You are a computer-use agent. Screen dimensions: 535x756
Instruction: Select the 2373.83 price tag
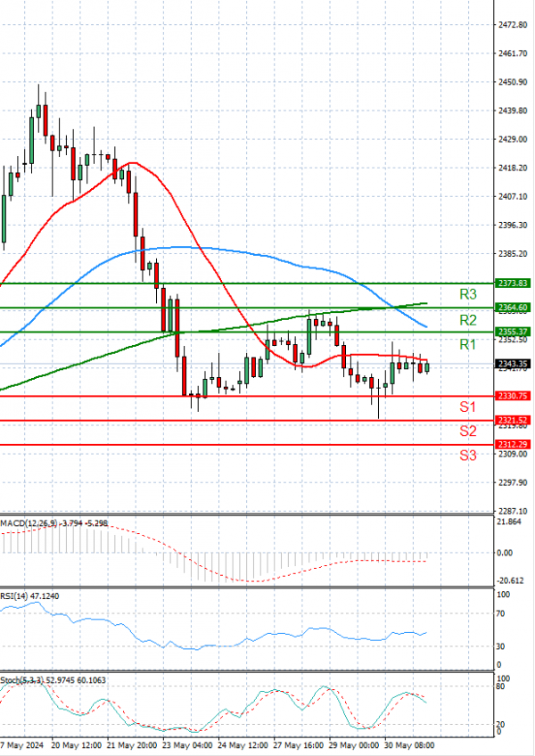click(x=513, y=283)
